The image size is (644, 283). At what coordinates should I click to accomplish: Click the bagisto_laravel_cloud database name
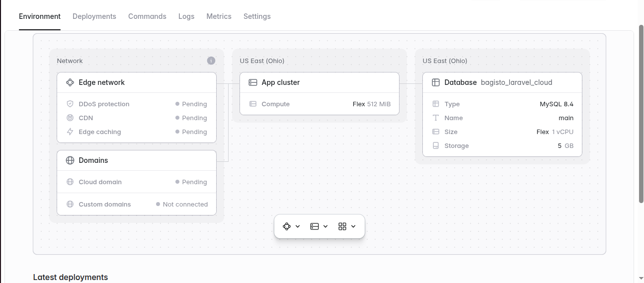point(517,82)
